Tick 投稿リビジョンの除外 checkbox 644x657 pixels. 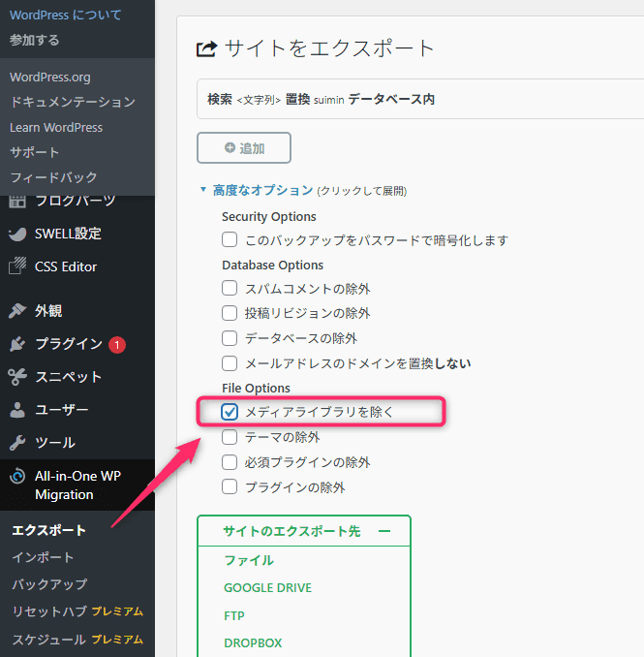230,313
